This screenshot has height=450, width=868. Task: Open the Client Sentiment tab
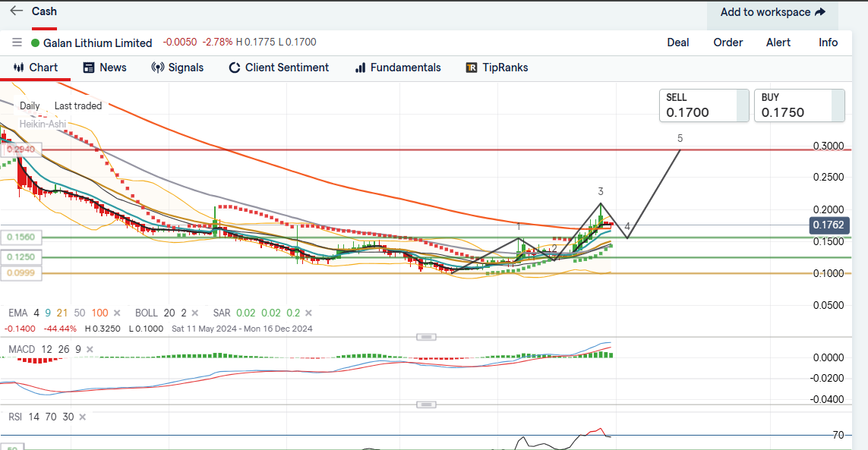[279, 68]
